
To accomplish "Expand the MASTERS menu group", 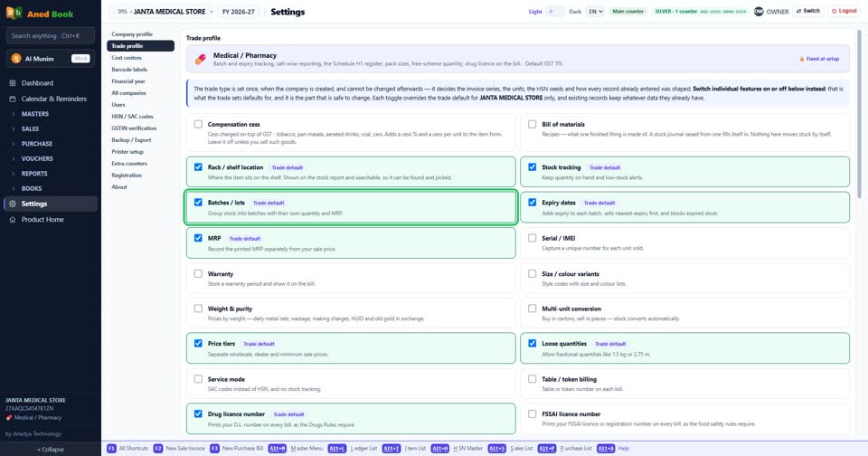I will 49,114.
